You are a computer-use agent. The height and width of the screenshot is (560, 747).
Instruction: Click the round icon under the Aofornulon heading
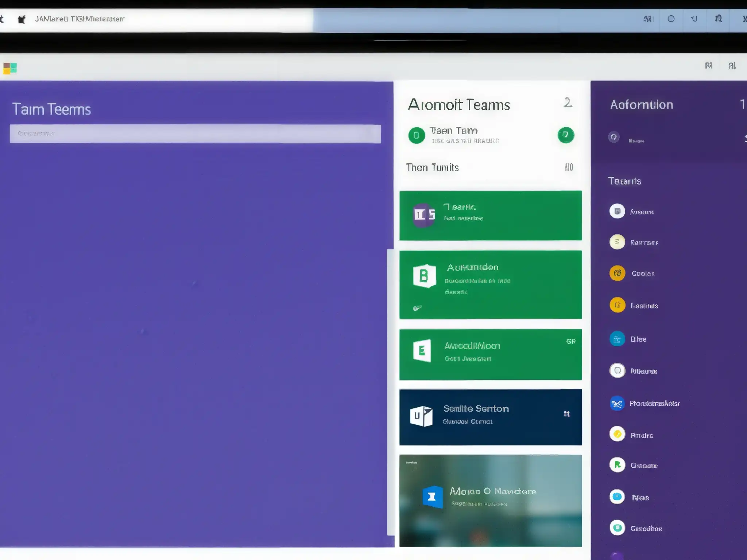[x=614, y=137]
